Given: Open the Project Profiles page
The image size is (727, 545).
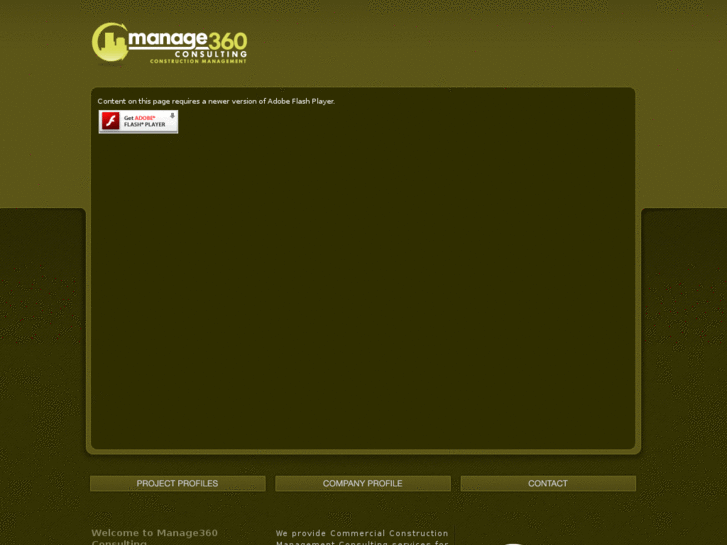Looking at the screenshot, I should [178, 483].
